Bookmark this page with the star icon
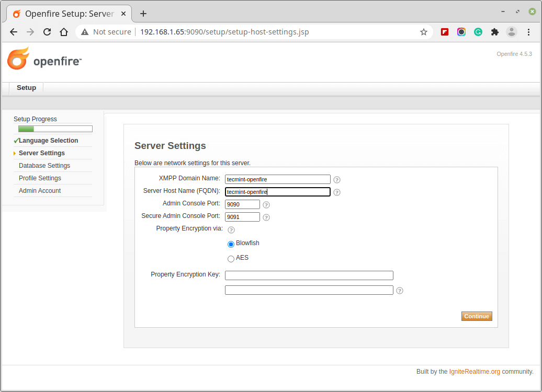Image resolution: width=542 pixels, height=392 pixels. tap(424, 32)
